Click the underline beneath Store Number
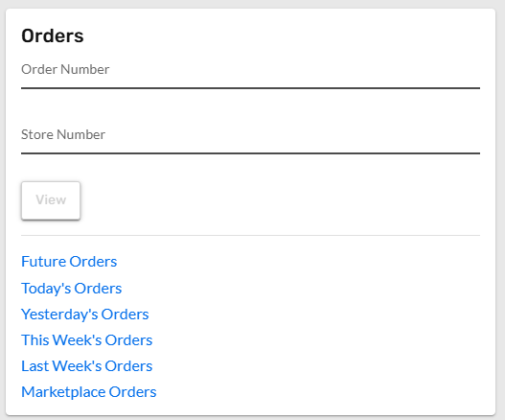 [x=250, y=153]
